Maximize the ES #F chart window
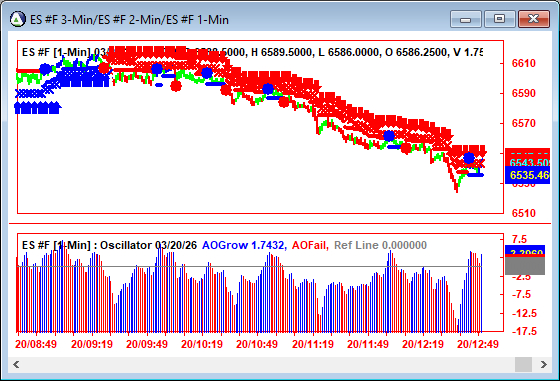 tap(499, 19)
